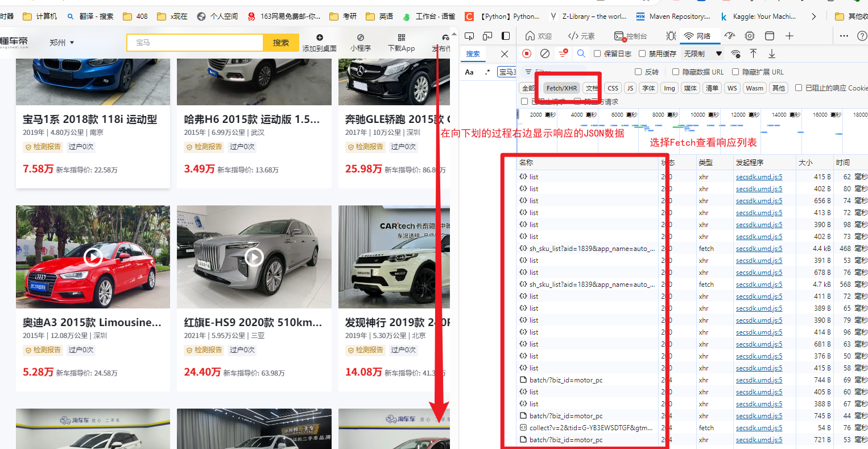This screenshot has height=449, width=868.
Task: Open 宝马1系 2018款 118i listing title
Action: click(90, 120)
